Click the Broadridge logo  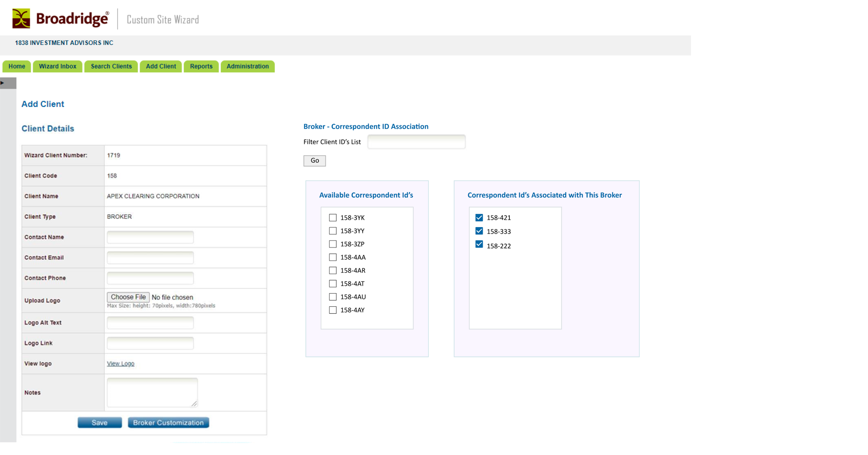61,19
